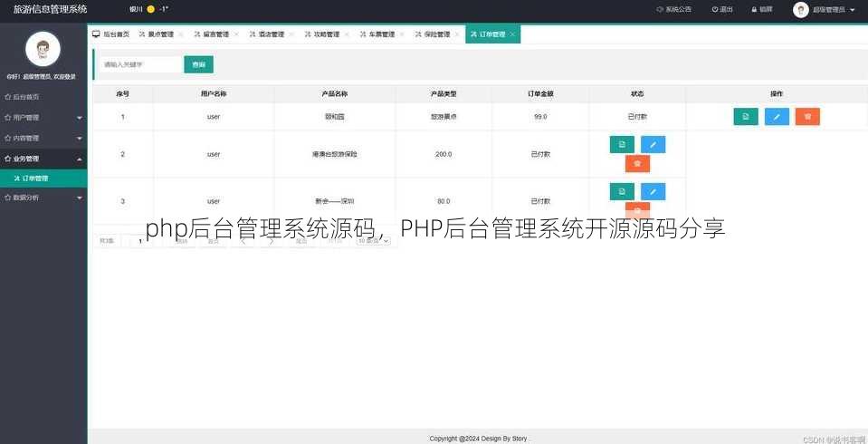
Task: Expand the 内容管理 sidebar menu
Action: coord(43,138)
